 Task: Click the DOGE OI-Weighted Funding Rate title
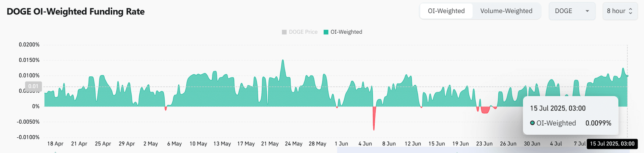(76, 12)
